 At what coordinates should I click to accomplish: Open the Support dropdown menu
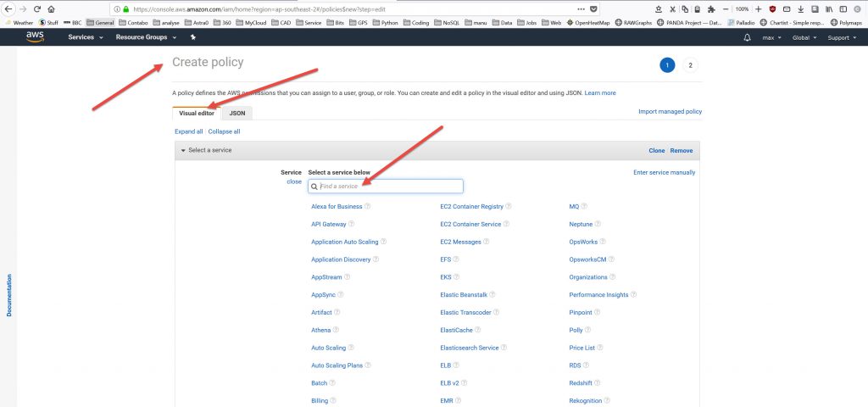click(x=841, y=38)
